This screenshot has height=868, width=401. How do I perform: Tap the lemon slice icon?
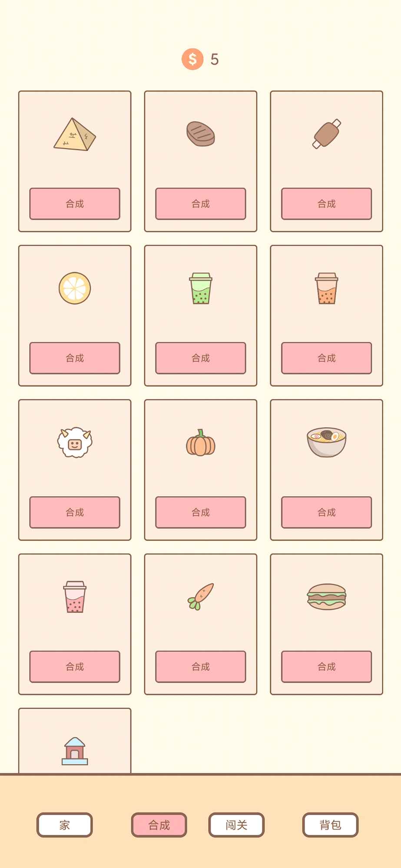pyautogui.click(x=75, y=288)
